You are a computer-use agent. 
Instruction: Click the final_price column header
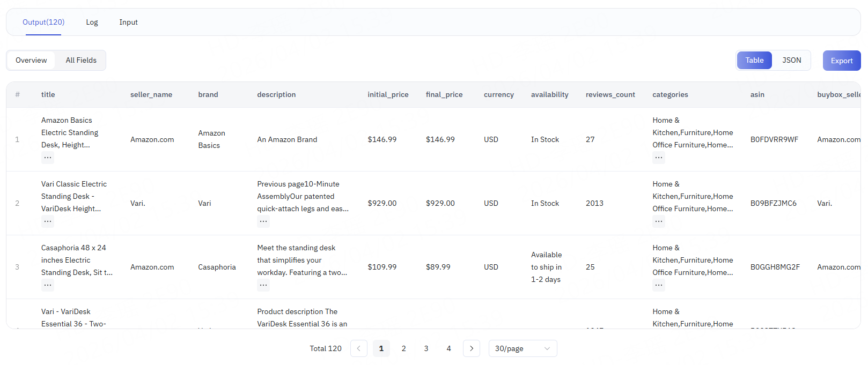click(x=444, y=94)
